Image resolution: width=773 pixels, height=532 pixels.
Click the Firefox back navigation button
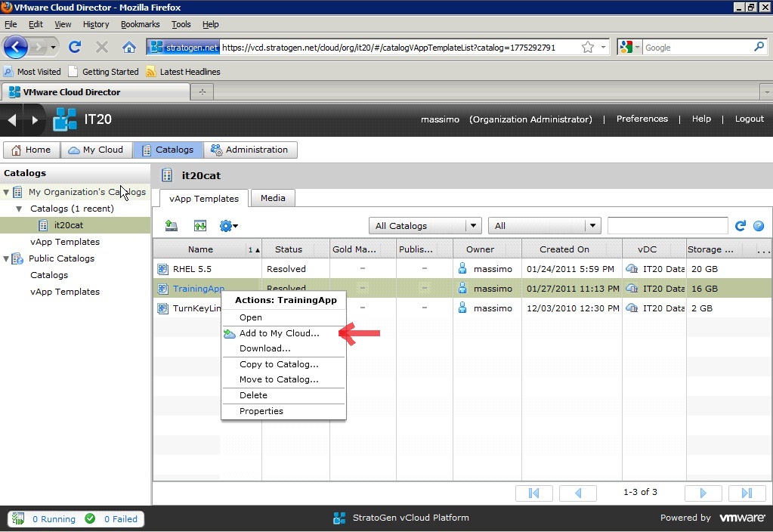tap(15, 48)
